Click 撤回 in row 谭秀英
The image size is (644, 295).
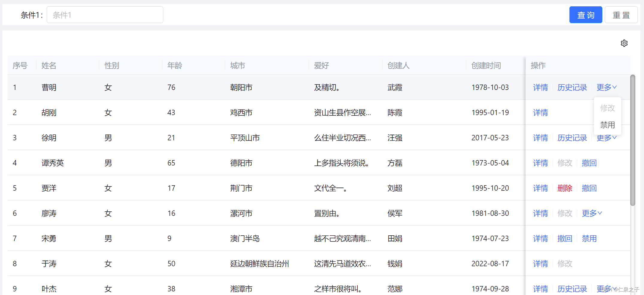point(589,163)
